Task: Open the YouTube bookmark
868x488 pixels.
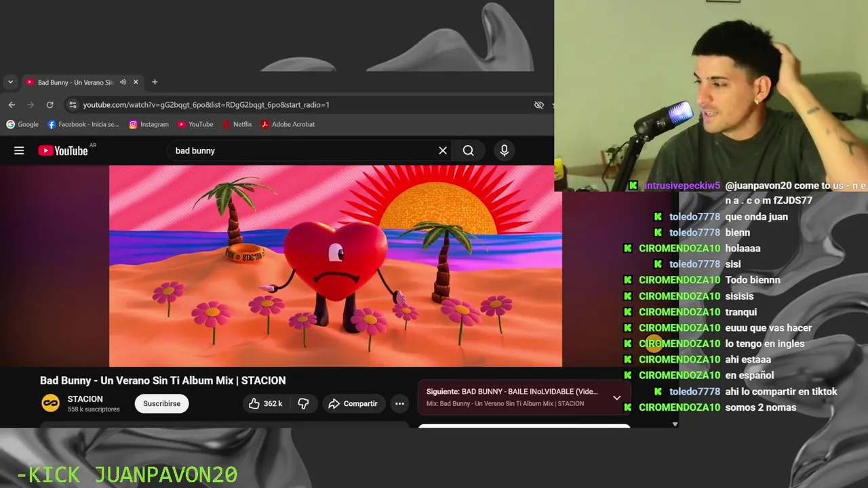Action: 195,124
